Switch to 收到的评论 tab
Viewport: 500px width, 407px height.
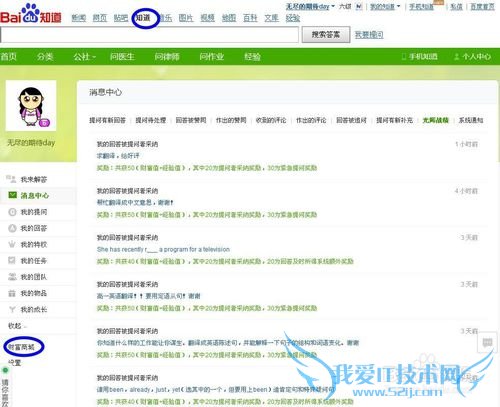(271, 120)
